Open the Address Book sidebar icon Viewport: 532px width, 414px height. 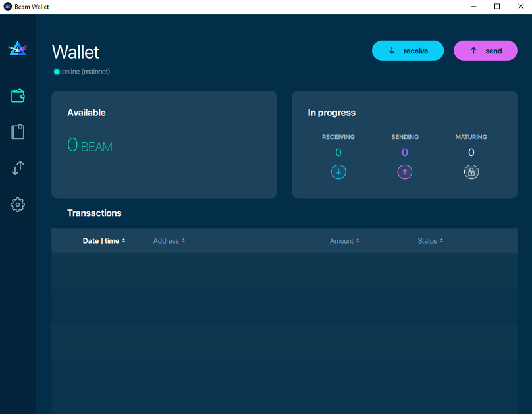pyautogui.click(x=18, y=132)
